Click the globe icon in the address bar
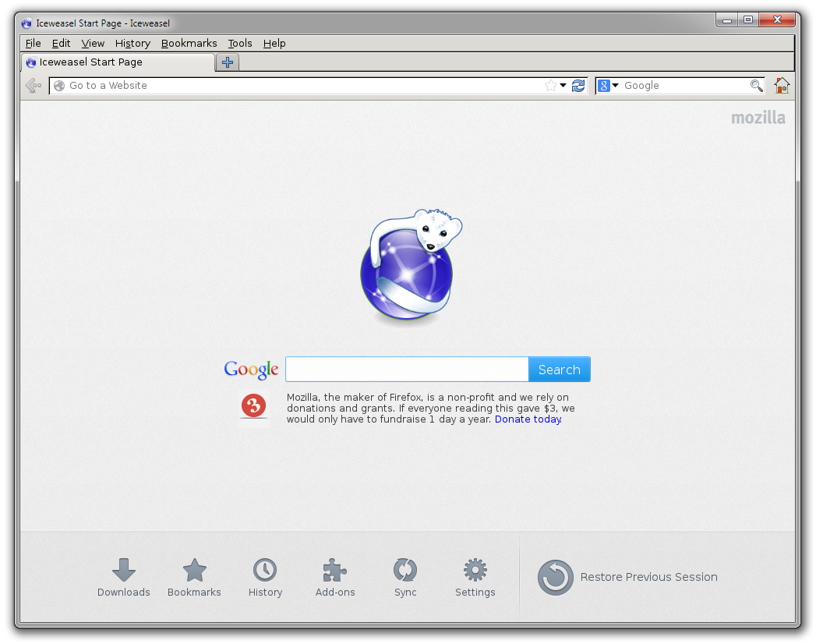Image resolution: width=816 pixels, height=644 pixels. pyautogui.click(x=59, y=86)
